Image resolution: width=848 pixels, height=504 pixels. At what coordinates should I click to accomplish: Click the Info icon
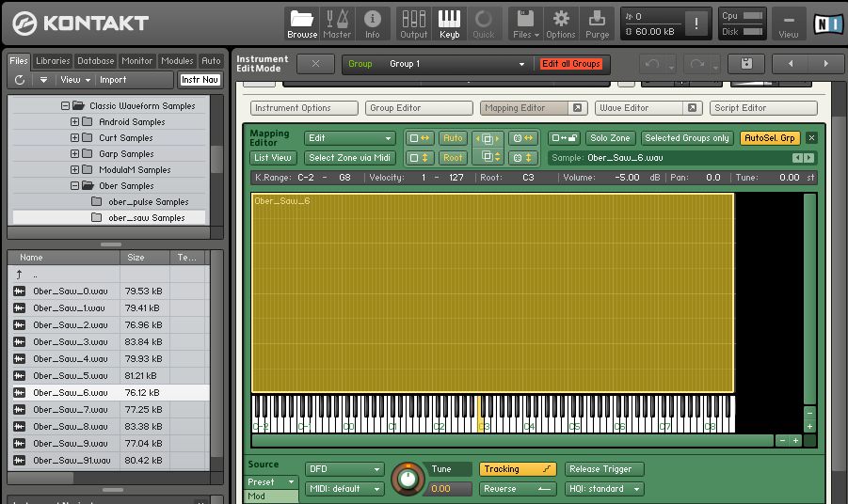(x=372, y=24)
